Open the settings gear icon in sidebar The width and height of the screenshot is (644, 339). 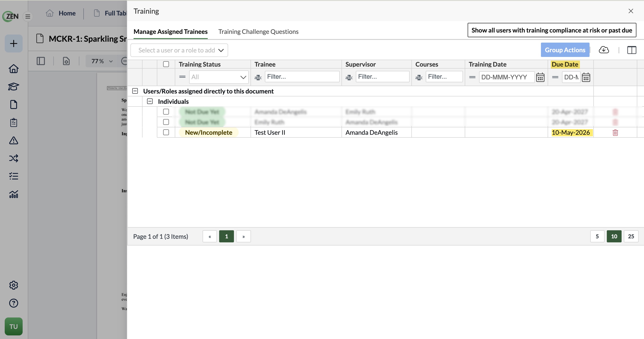pyautogui.click(x=13, y=285)
